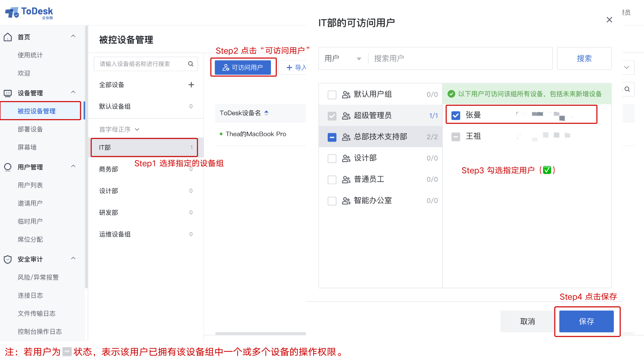Click the 可访问用户 button
Image resolution: width=644 pixels, height=362 pixels.
tap(243, 67)
